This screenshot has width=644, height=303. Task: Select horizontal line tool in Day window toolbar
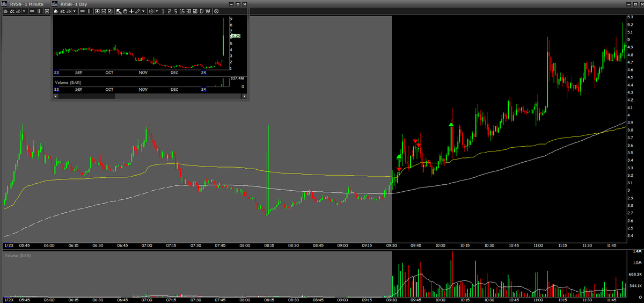click(83, 11)
